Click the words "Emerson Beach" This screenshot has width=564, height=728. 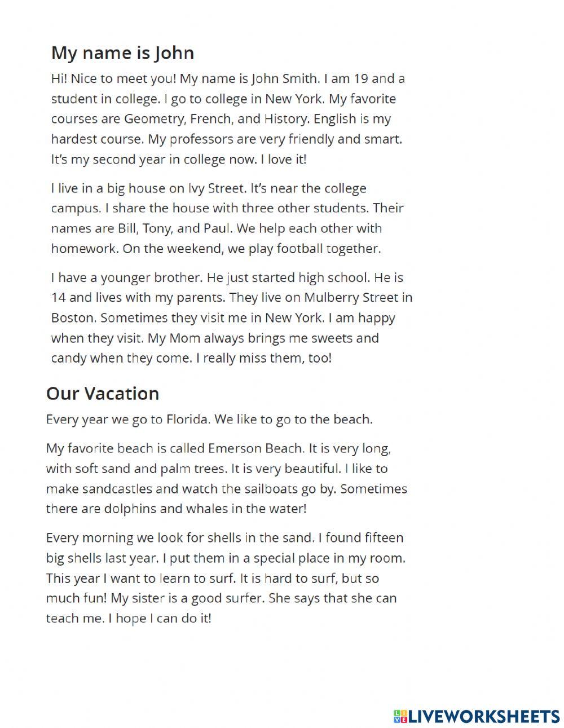pos(256,448)
